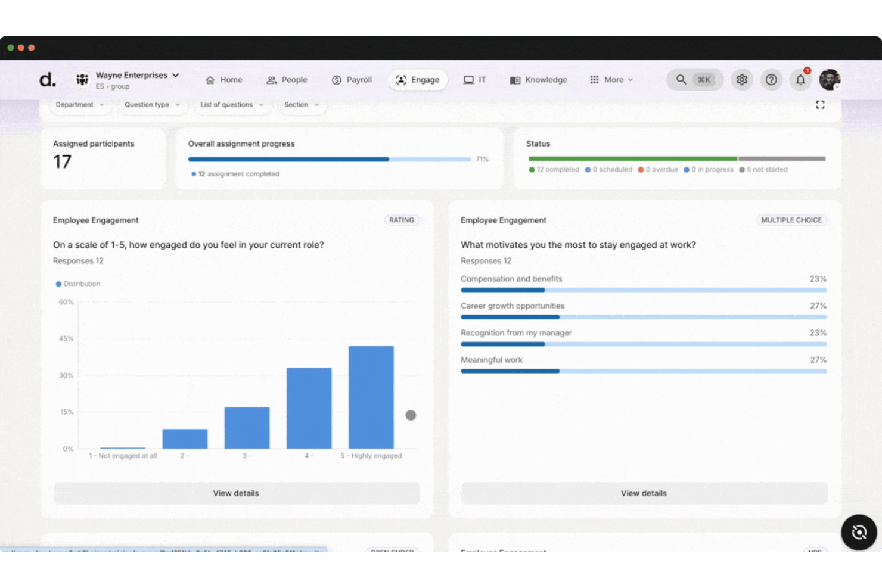Click the 'Recognition from my manager' answer label
Screen dimensions: 882x588
tap(516, 333)
